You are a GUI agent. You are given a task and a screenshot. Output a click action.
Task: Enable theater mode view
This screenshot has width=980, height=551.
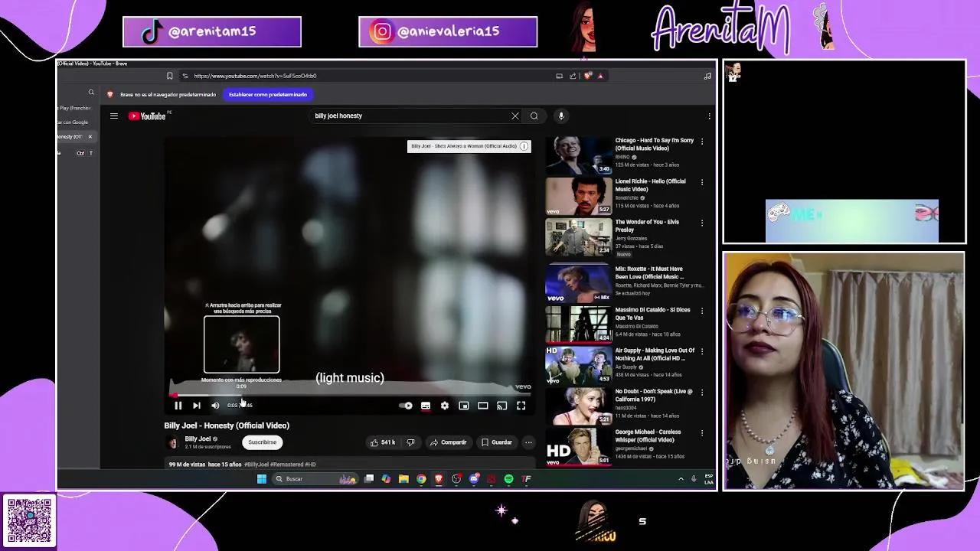[x=483, y=406]
